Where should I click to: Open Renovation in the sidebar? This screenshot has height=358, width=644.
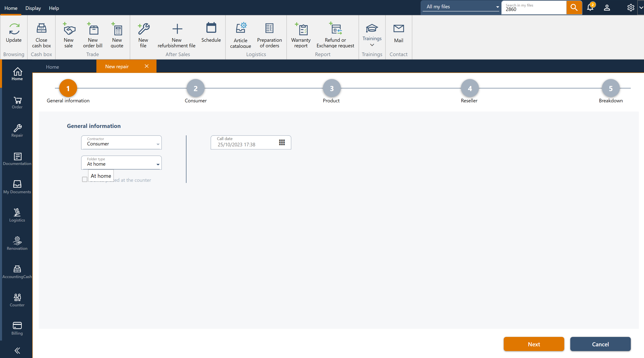click(17, 243)
